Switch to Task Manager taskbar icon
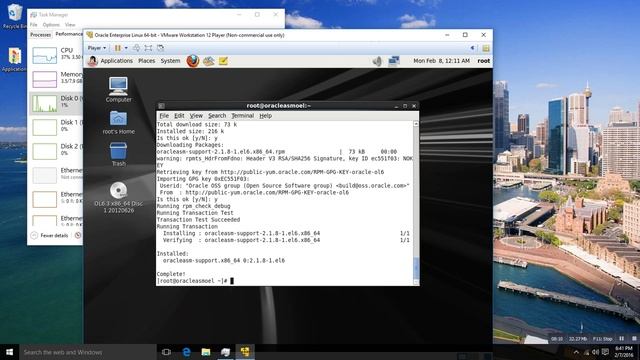 [x=225, y=352]
